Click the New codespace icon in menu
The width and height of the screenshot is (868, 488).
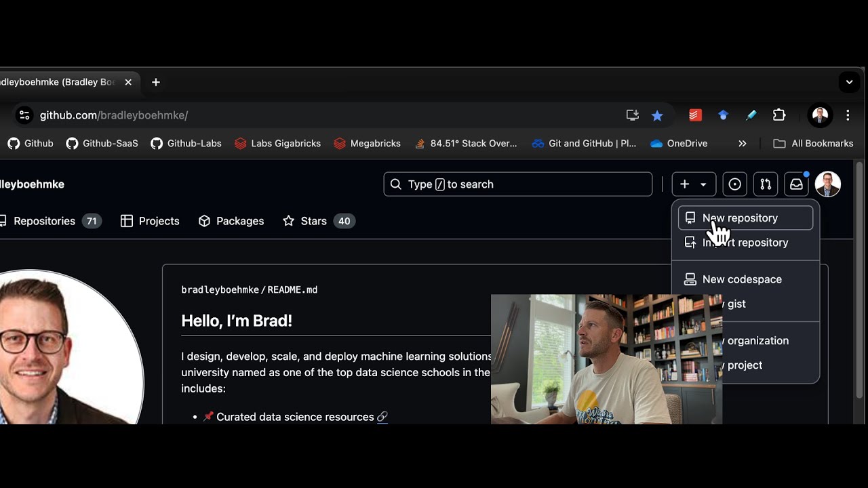690,279
